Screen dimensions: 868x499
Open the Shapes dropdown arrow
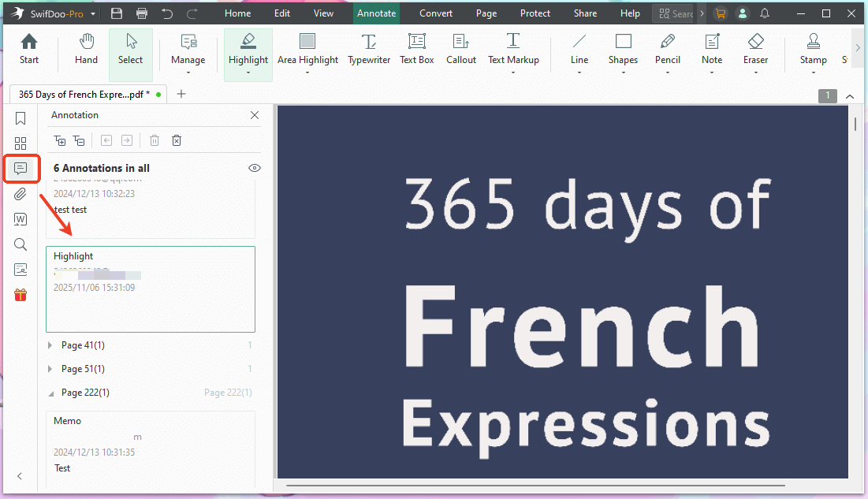pyautogui.click(x=623, y=73)
